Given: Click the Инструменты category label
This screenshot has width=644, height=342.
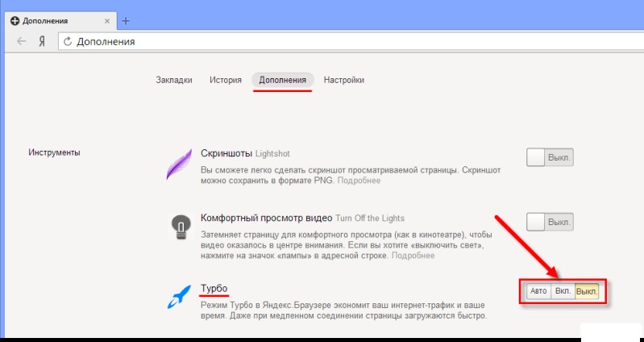Looking at the screenshot, I should point(54,152).
